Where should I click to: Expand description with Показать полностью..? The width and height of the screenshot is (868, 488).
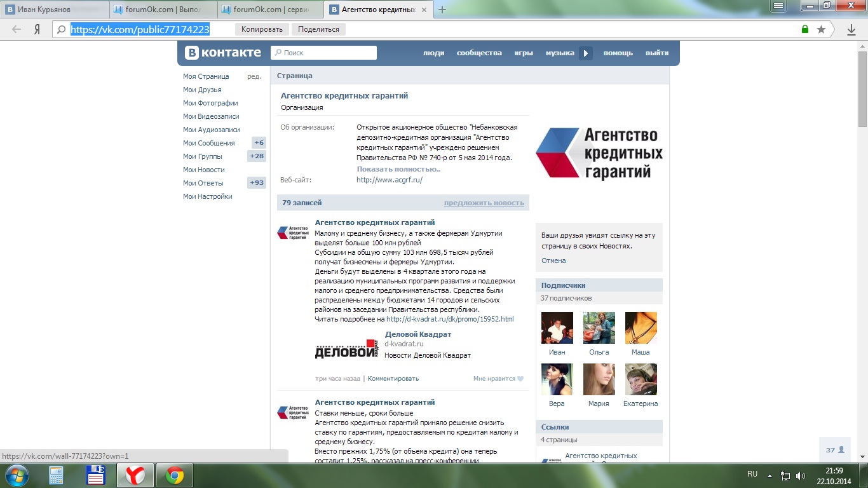tap(398, 169)
